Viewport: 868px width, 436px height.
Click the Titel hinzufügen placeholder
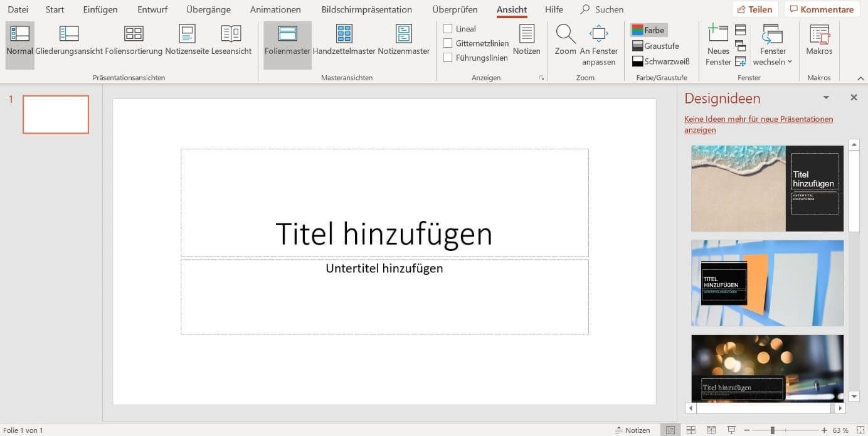384,203
